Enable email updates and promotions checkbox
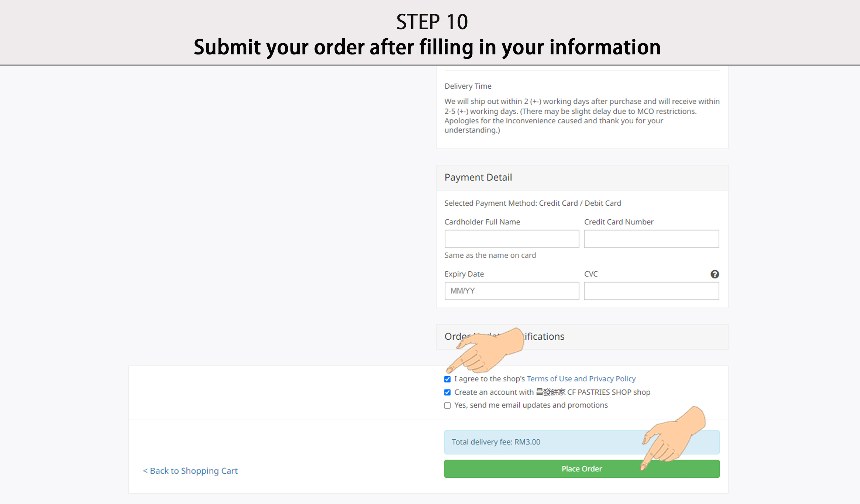This screenshot has height=504, width=860. (447, 405)
